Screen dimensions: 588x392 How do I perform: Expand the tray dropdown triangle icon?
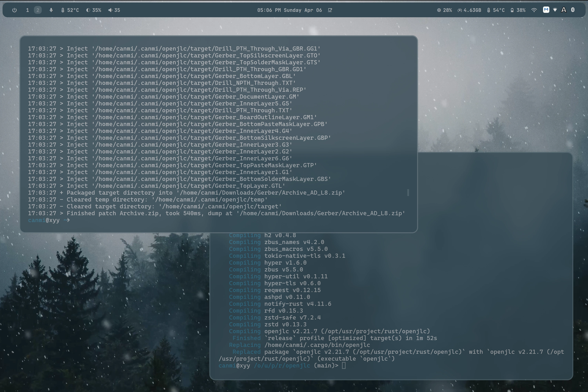tap(555, 10)
